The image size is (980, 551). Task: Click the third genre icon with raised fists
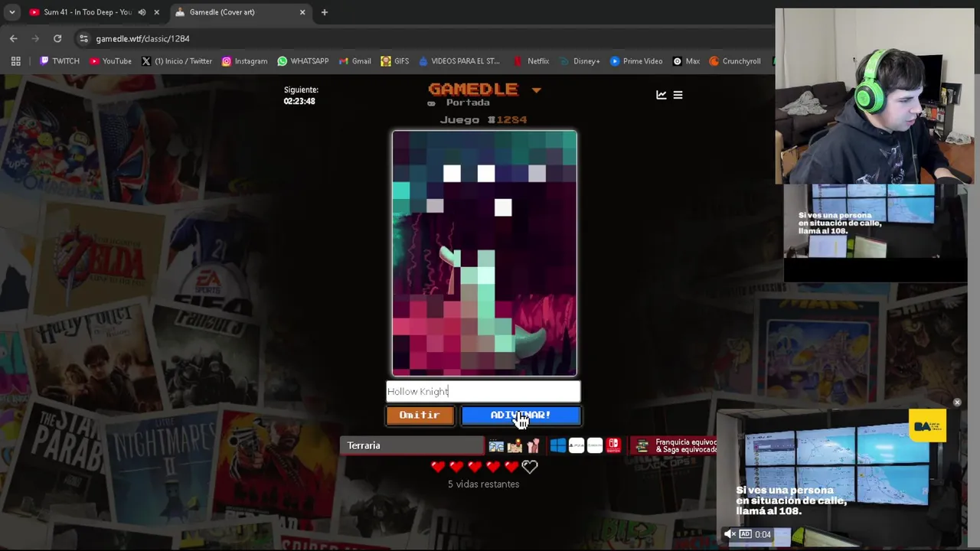tap(533, 445)
